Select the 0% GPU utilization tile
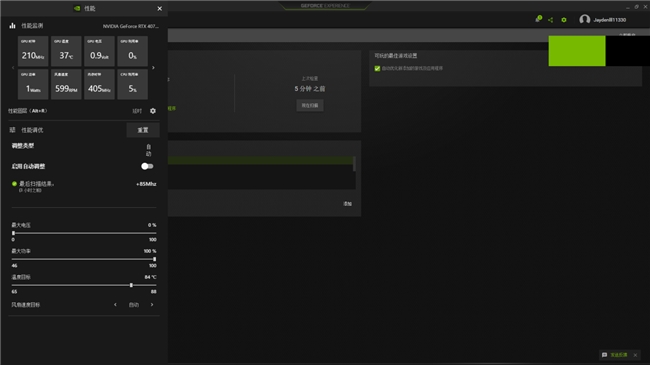 click(133, 51)
